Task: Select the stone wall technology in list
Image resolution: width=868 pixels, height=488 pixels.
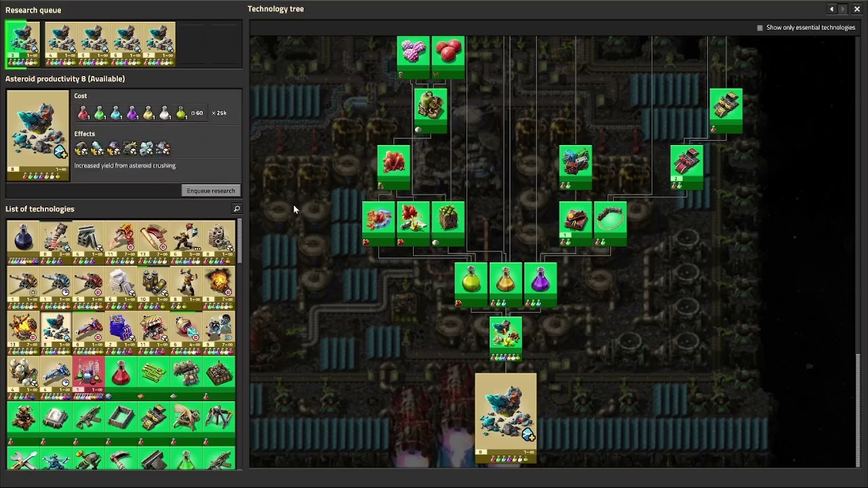Action: click(x=121, y=424)
